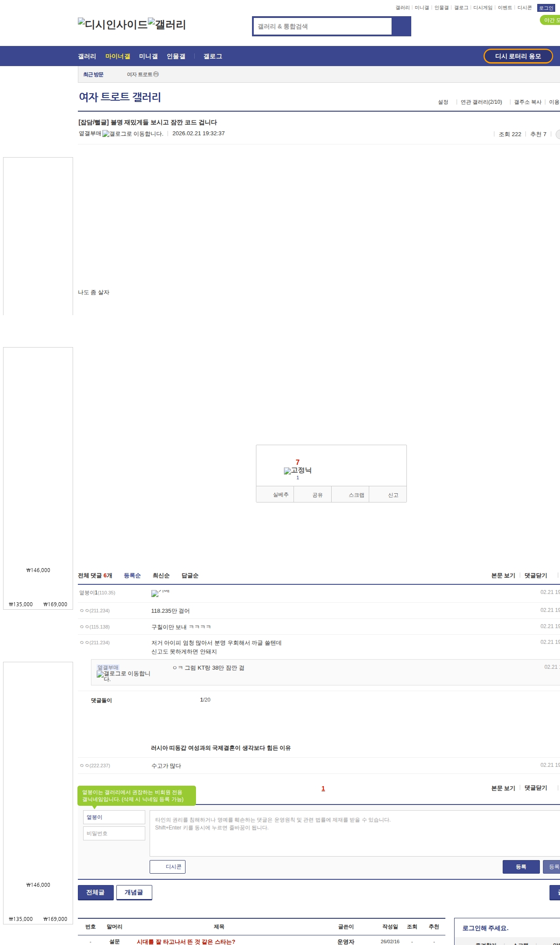560x945 pixels.
Task: Toggle the green 야간 모드 button
Action: (x=550, y=20)
